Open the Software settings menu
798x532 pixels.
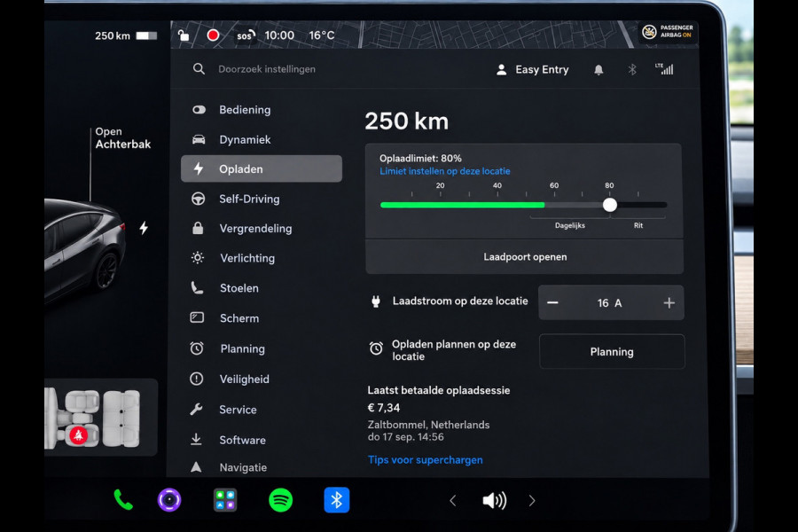point(262,440)
